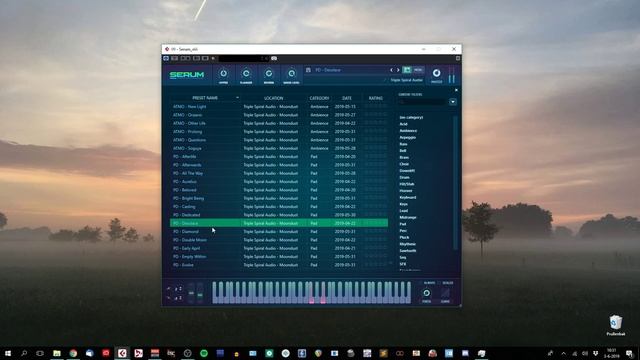Image resolution: width=640 pixels, height=360 pixels.
Task: Sort presets by the Location column
Action: pos(273,98)
